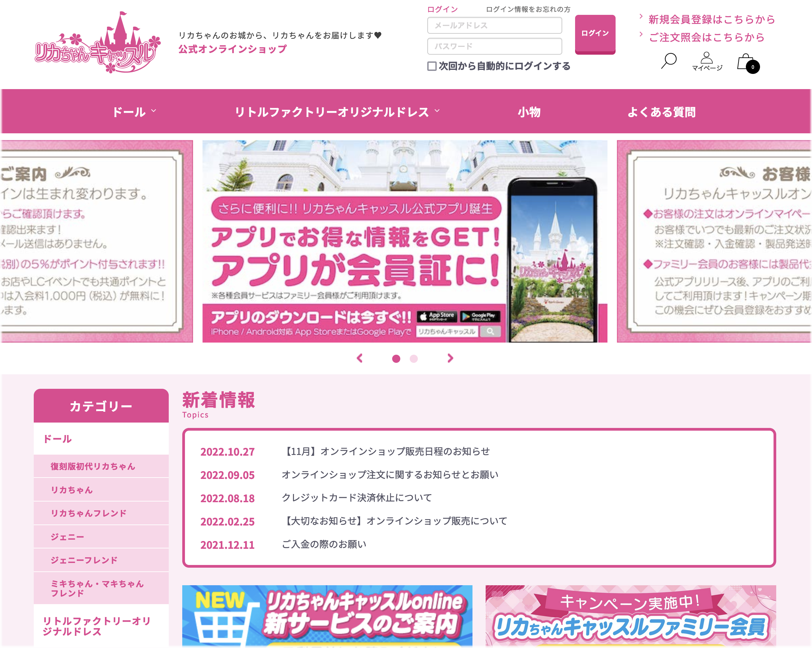This screenshot has height=648, width=812.
Task: Select the first carousel dot indicator
Action: click(x=396, y=359)
